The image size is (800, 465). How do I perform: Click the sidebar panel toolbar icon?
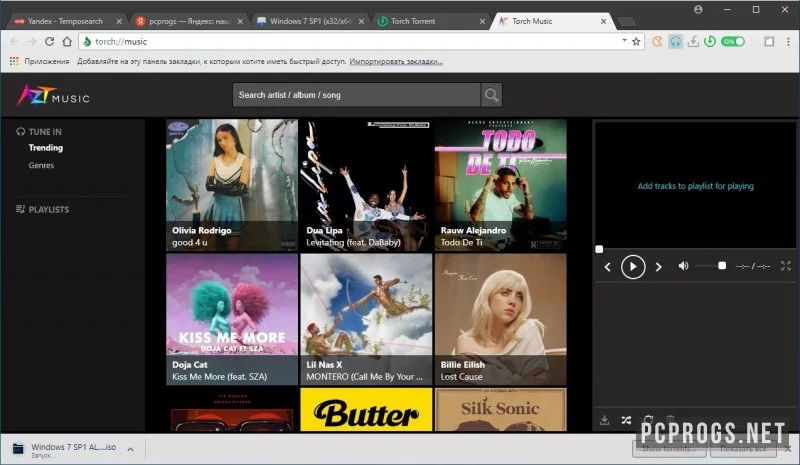769,41
